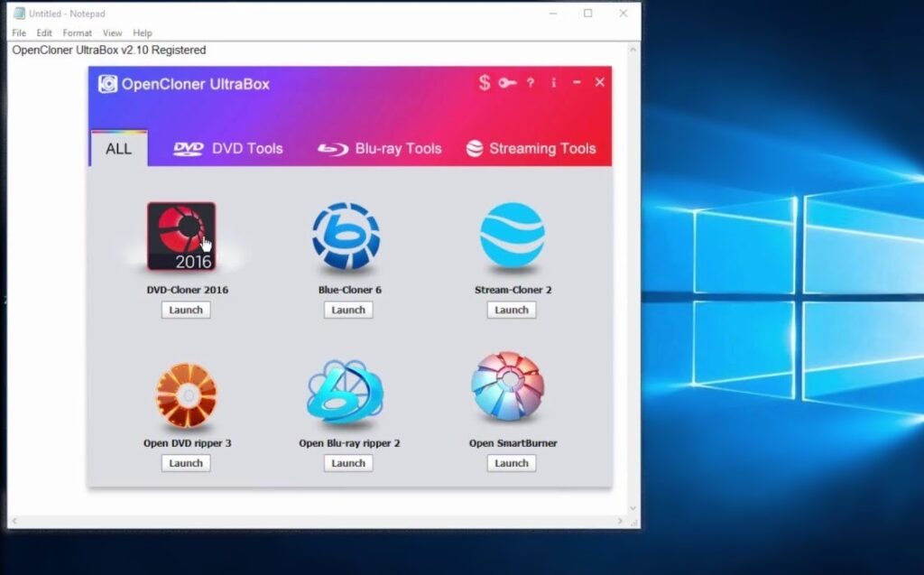Screen dimensions: 924x575
Task: Launch DVD-Cloner 2016
Action: (x=186, y=310)
